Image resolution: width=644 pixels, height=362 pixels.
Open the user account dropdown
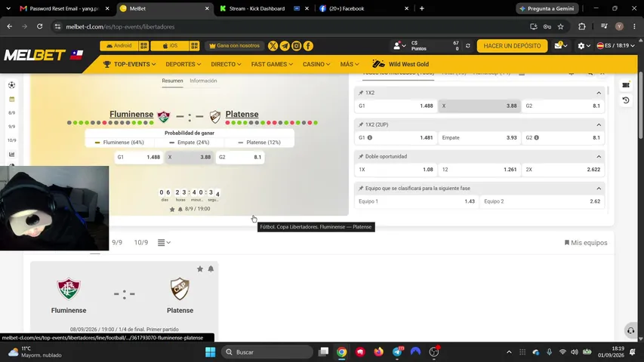click(399, 45)
